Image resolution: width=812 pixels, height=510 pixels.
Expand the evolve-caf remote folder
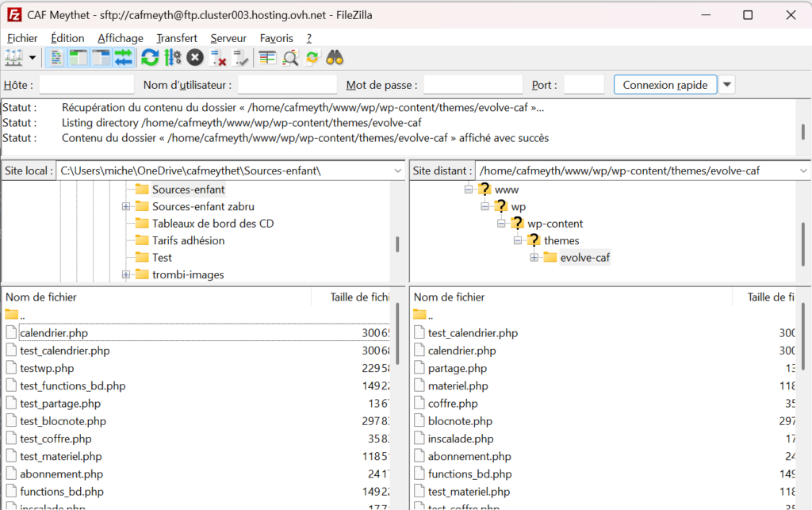(x=534, y=257)
